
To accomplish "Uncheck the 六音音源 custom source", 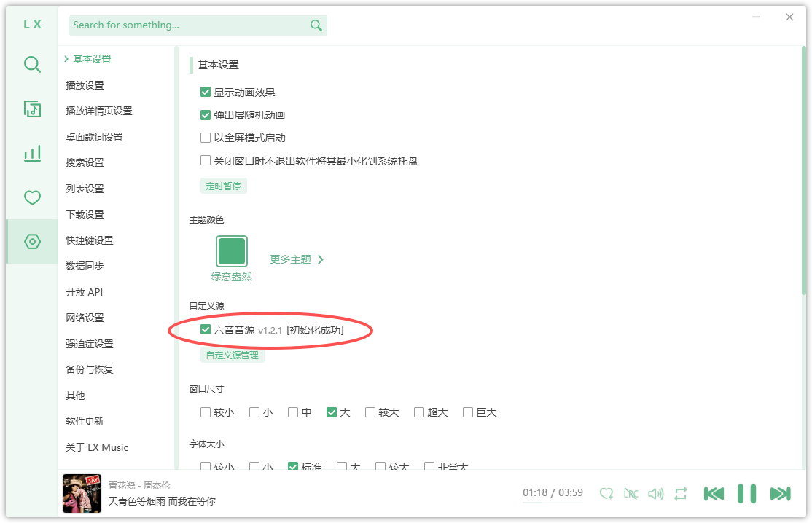I will [206, 330].
